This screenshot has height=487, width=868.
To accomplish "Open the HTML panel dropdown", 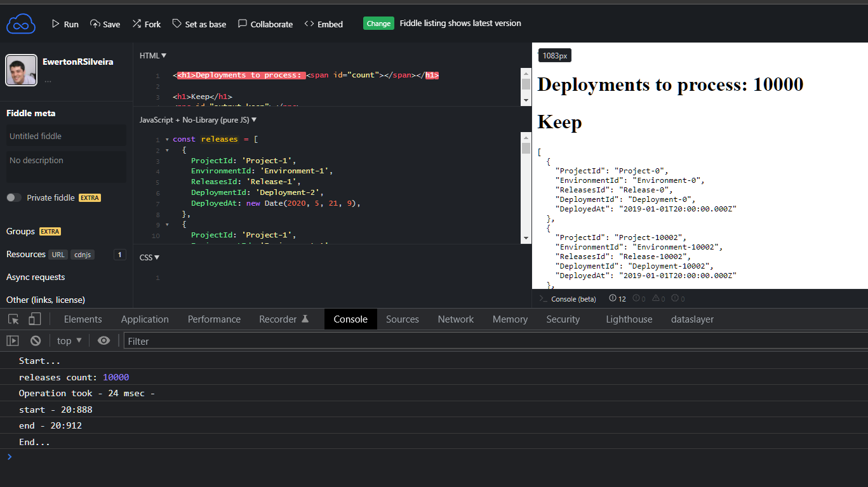I will tap(153, 56).
